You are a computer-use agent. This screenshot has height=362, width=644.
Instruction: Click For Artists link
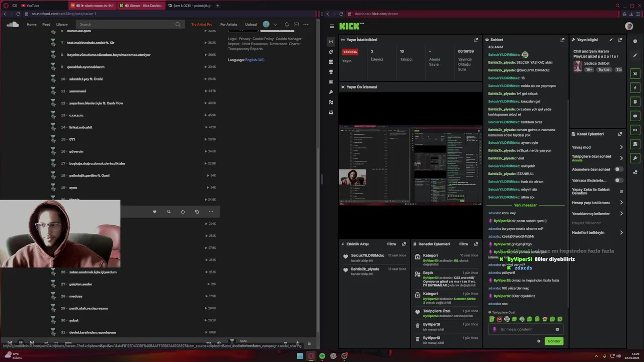(228, 24)
